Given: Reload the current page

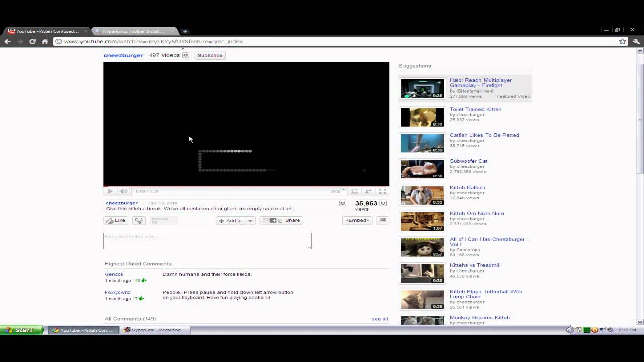Looking at the screenshot, I should tap(33, 42).
